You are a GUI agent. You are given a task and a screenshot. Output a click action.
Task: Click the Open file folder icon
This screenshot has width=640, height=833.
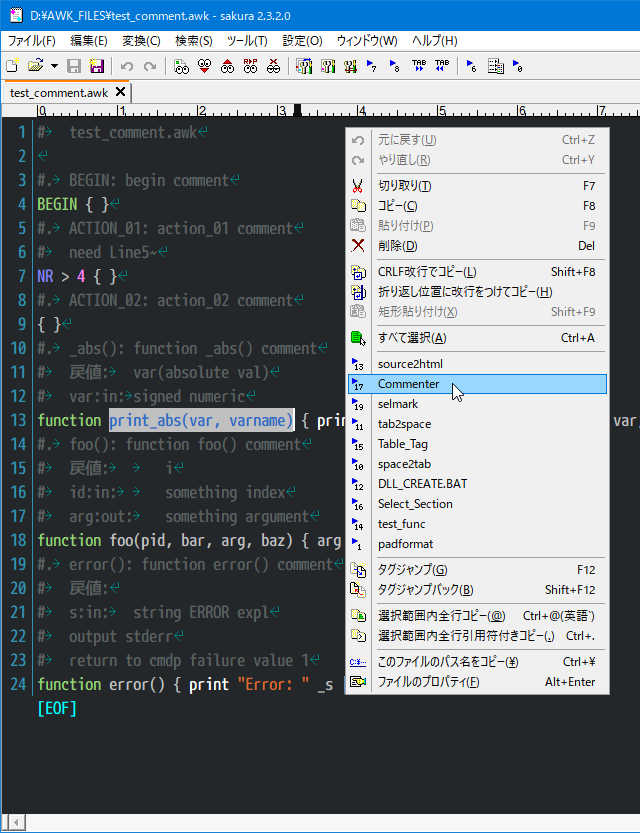(x=33, y=66)
